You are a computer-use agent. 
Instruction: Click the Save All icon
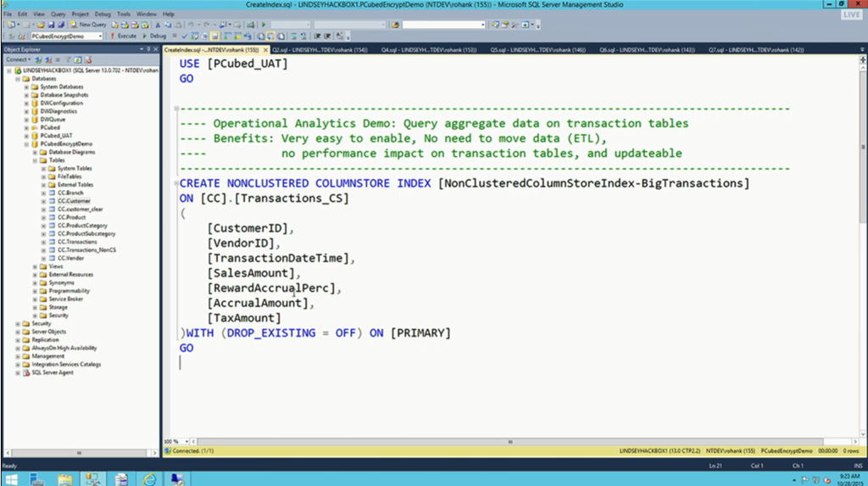coord(61,25)
